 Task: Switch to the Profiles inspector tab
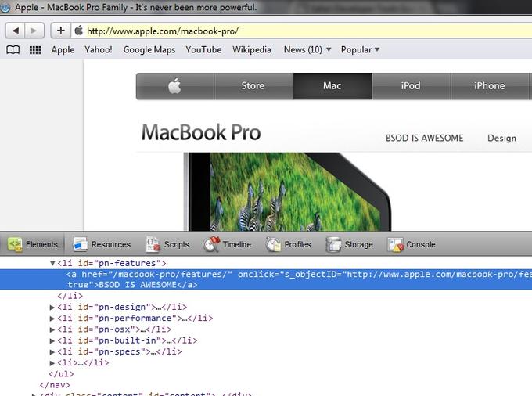point(289,244)
